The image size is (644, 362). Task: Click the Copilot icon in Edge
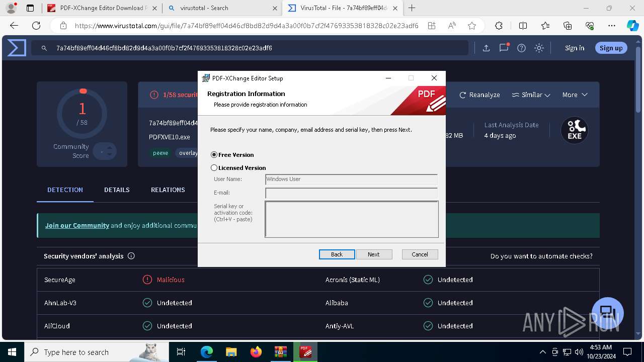point(632,26)
